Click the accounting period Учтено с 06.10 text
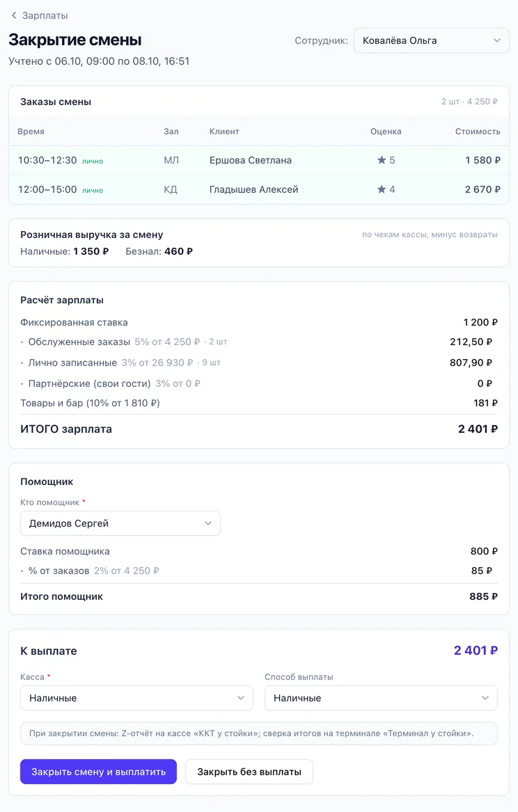Screen dimensions: 518x812 (x=99, y=61)
